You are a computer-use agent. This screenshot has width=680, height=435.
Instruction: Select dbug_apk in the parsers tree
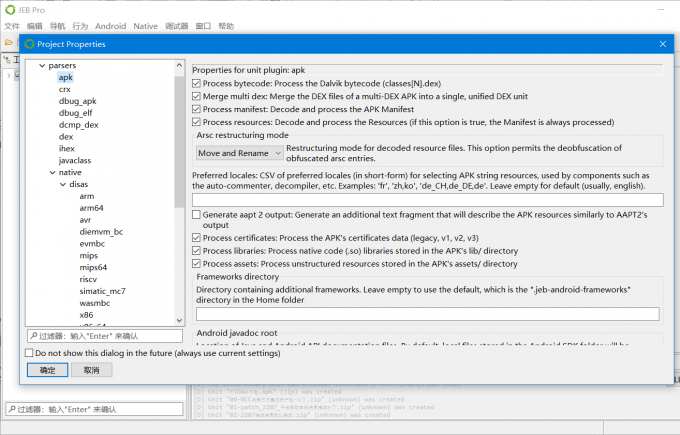click(77, 101)
